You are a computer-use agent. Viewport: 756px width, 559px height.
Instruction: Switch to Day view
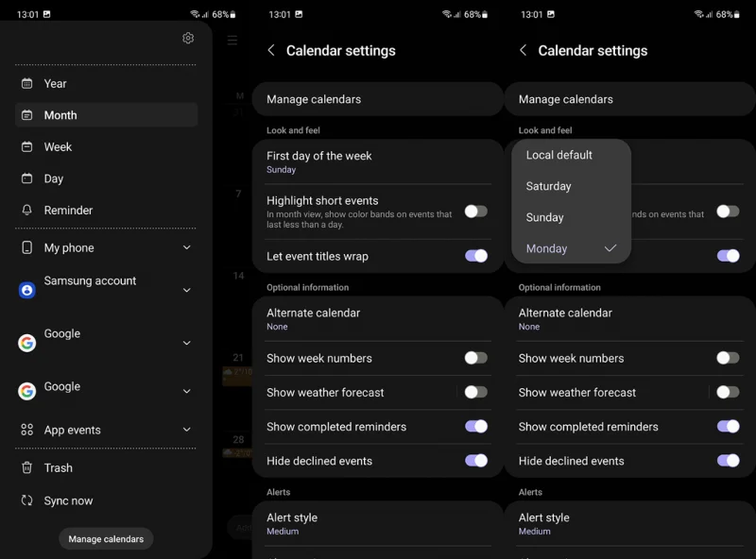pyautogui.click(x=106, y=178)
